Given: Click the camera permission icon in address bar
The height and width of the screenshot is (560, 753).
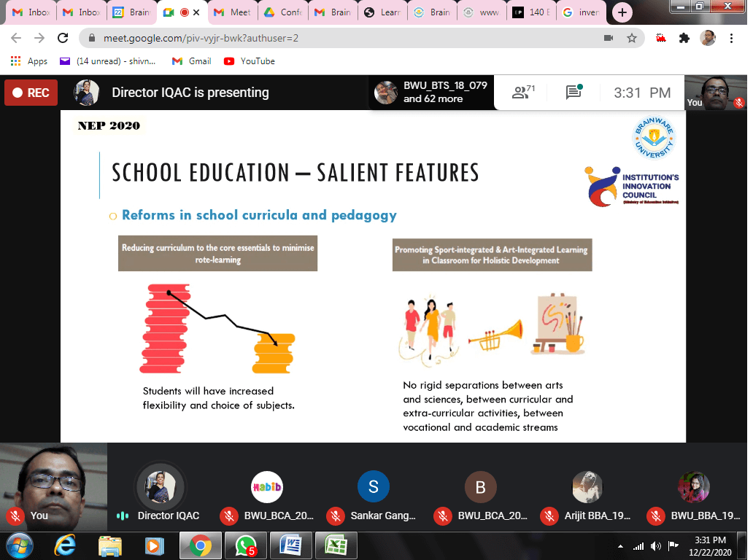Looking at the screenshot, I should (608, 38).
